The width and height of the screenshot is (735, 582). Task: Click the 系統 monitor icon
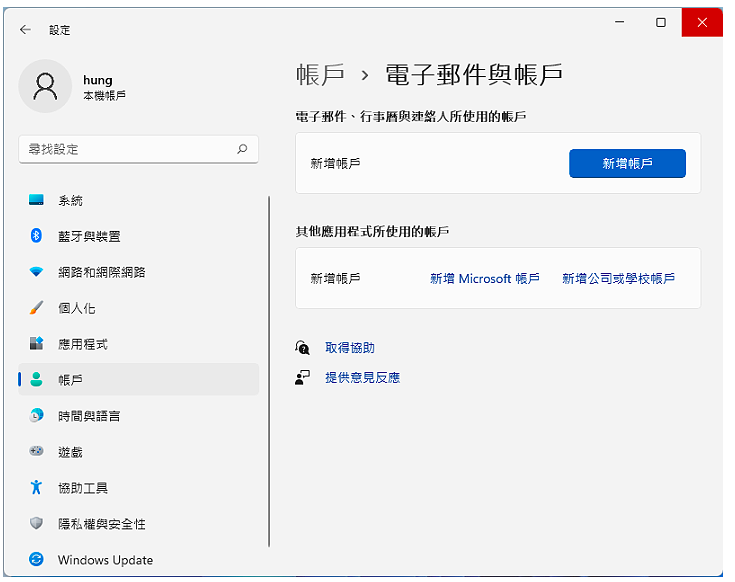(x=36, y=200)
